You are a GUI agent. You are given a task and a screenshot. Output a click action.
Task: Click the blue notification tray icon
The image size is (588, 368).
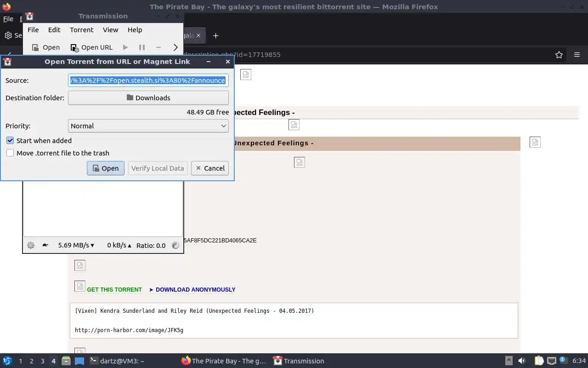pos(563,360)
